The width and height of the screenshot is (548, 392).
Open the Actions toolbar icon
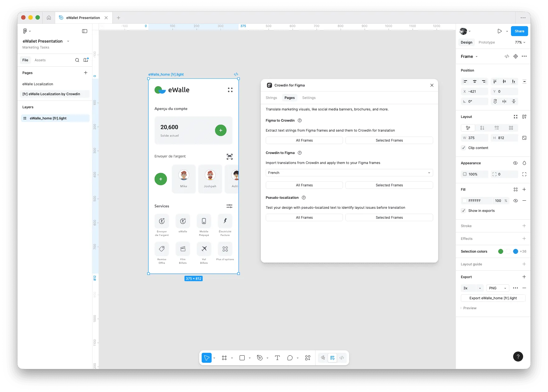308,358
